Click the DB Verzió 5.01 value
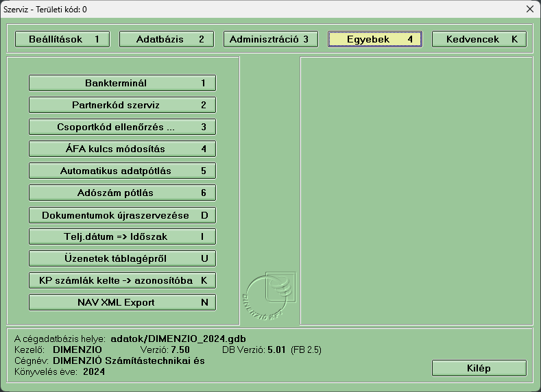 tap(276, 350)
